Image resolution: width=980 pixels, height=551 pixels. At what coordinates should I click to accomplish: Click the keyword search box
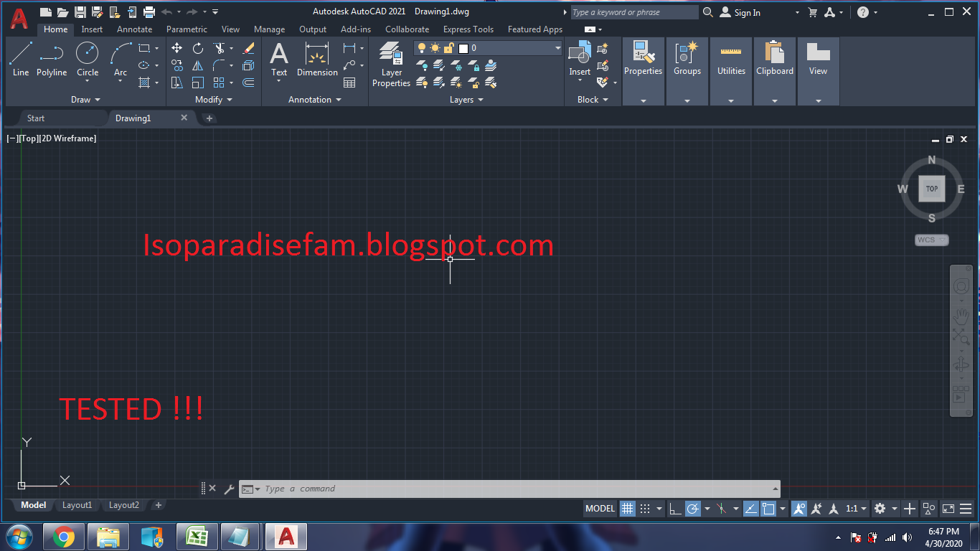pos(635,12)
